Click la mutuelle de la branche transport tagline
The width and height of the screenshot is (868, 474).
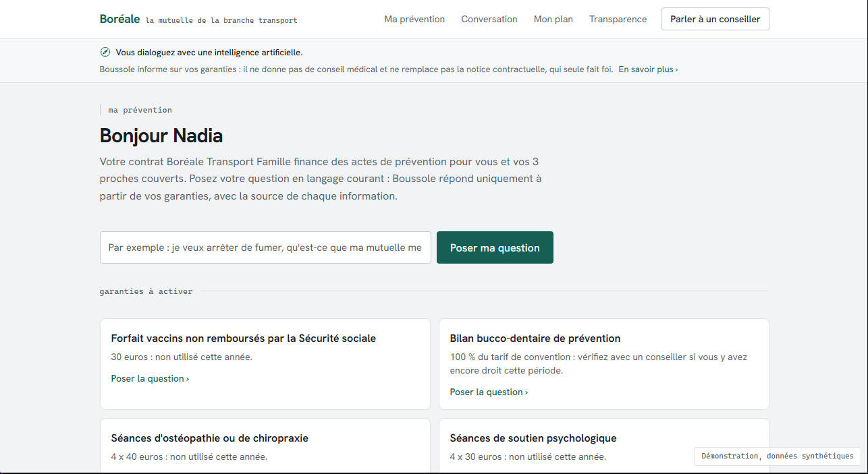[221, 20]
